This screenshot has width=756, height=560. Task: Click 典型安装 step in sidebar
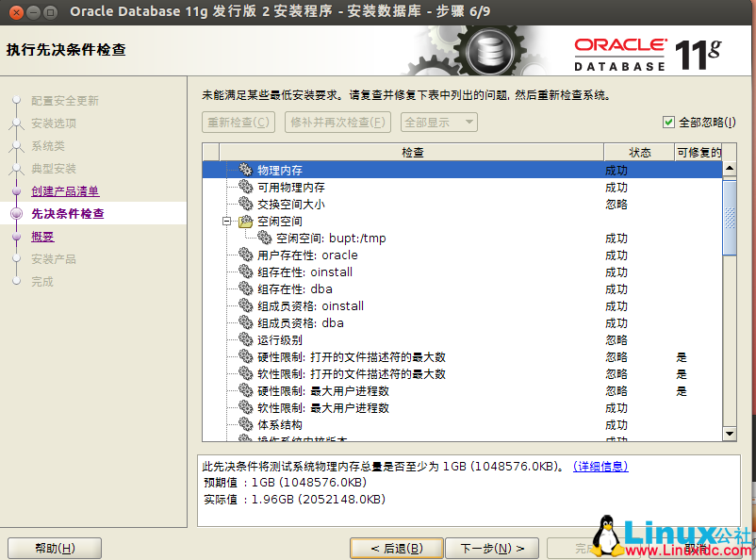54,169
